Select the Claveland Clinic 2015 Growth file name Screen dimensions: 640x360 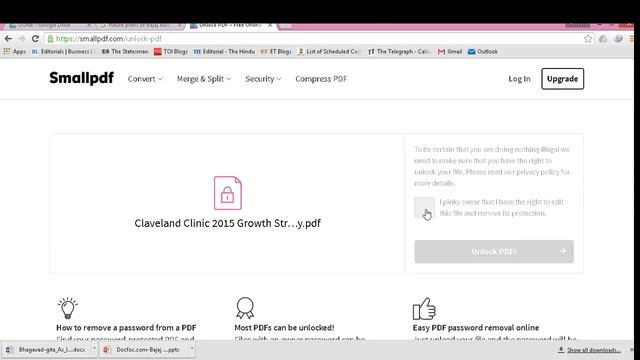click(227, 223)
